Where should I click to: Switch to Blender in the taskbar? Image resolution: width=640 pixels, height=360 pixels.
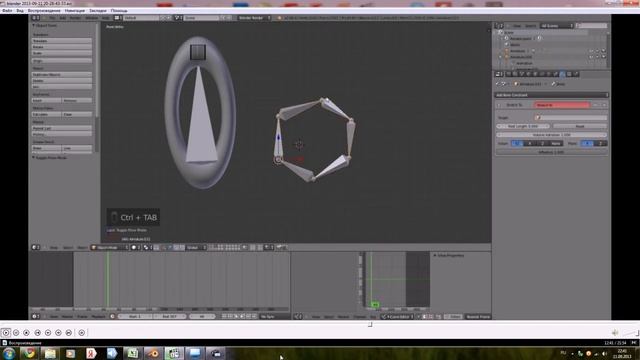[x=153, y=353]
